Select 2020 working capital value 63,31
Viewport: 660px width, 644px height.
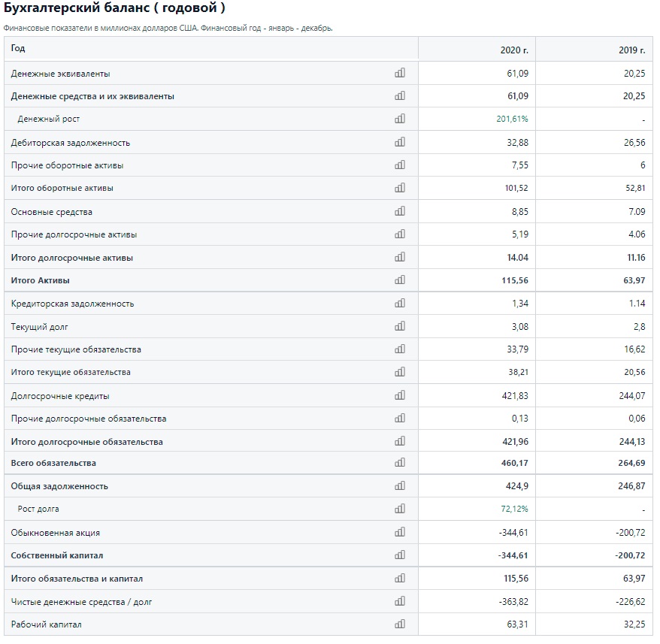coord(517,624)
